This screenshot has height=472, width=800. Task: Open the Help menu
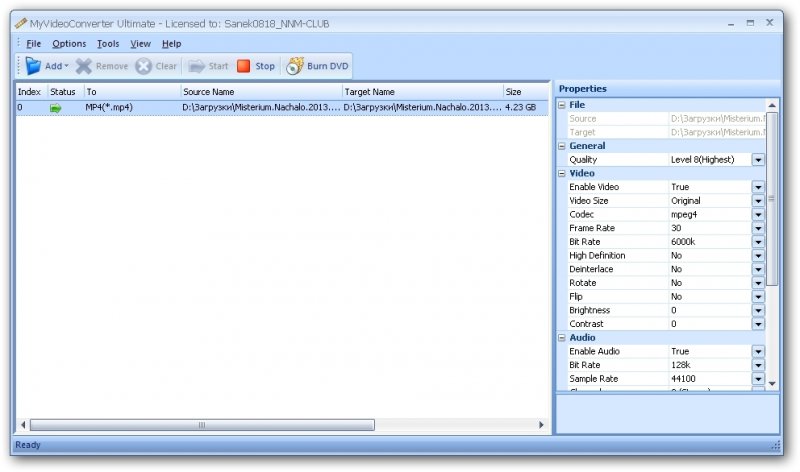171,44
